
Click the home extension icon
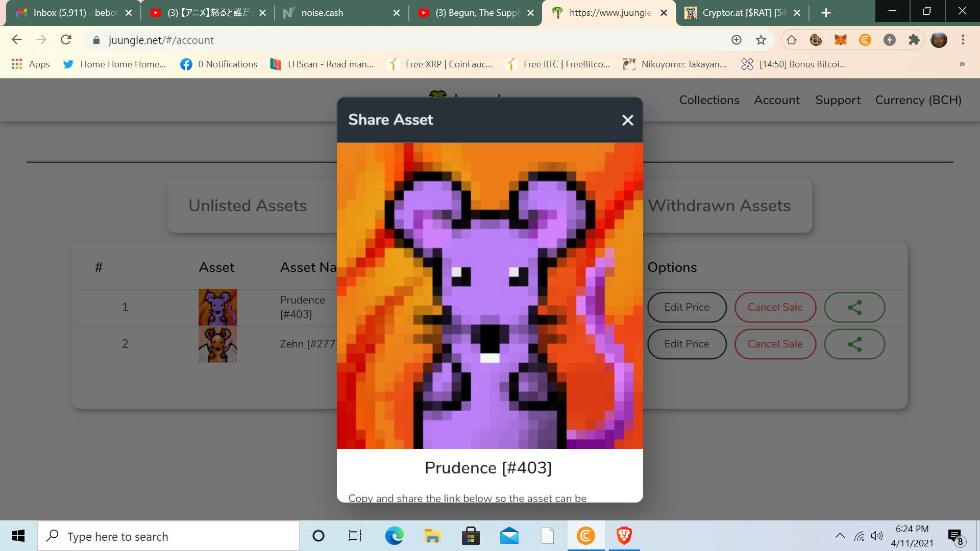(x=792, y=40)
